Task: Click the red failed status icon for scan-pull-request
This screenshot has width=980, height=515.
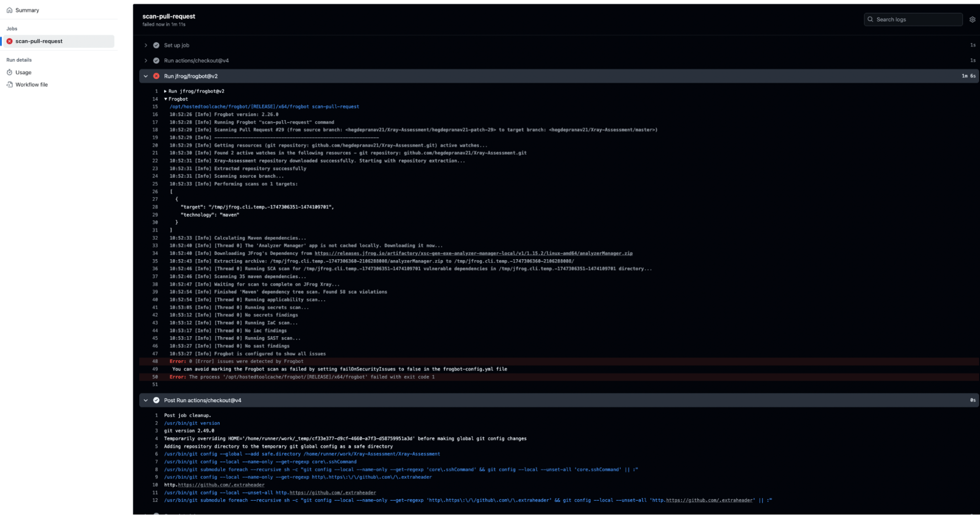Action: 9,41
